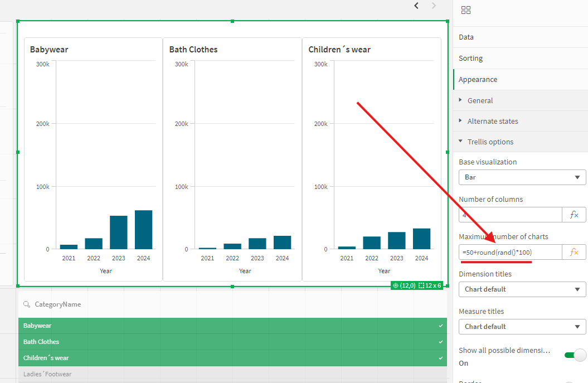
Task: Click the back navigation chevron
Action: (x=416, y=5)
